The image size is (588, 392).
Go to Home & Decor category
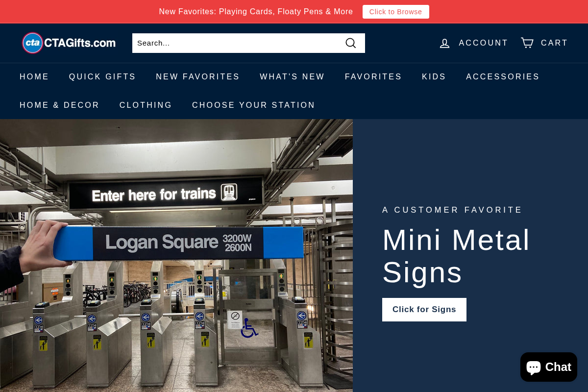(x=60, y=105)
